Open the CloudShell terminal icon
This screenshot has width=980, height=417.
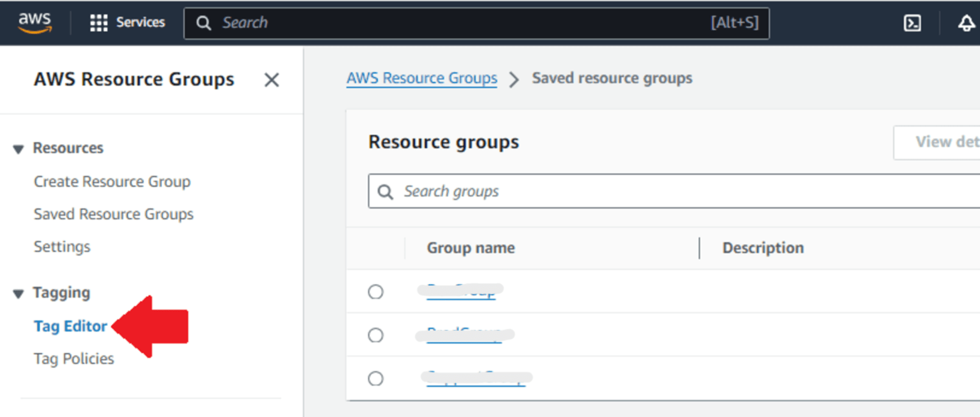pos(912,23)
